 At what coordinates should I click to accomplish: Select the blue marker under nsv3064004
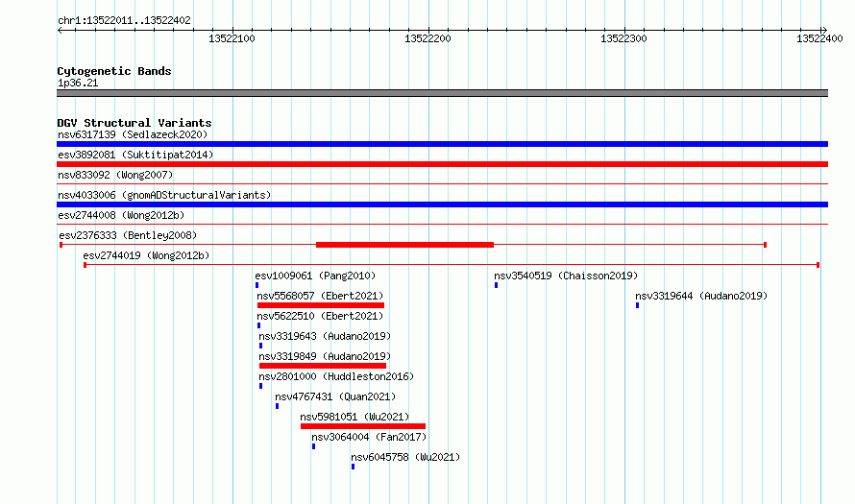tap(313, 446)
